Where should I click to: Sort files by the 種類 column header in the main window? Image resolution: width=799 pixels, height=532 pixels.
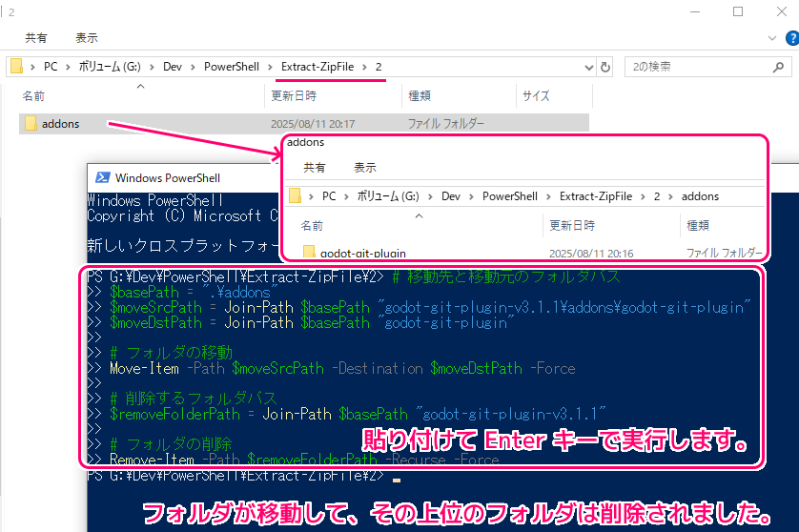pyautogui.click(x=420, y=95)
